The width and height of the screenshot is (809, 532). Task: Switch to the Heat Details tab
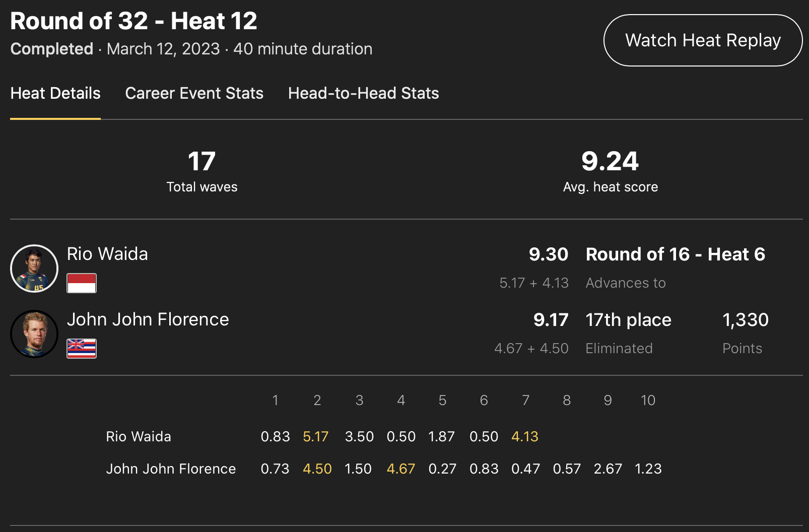pyautogui.click(x=55, y=93)
